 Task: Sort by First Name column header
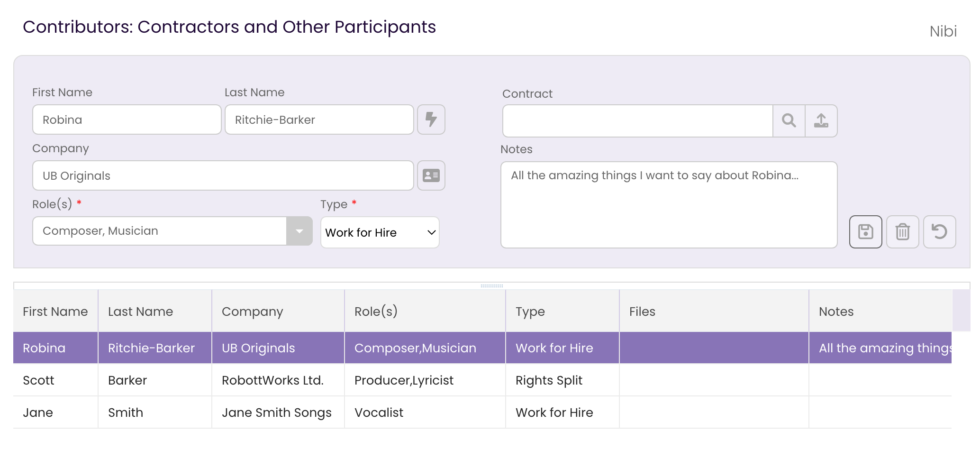[55, 311]
